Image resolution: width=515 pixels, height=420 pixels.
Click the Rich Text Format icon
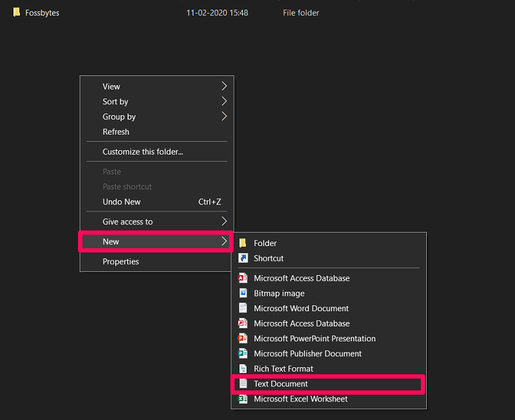tap(243, 368)
